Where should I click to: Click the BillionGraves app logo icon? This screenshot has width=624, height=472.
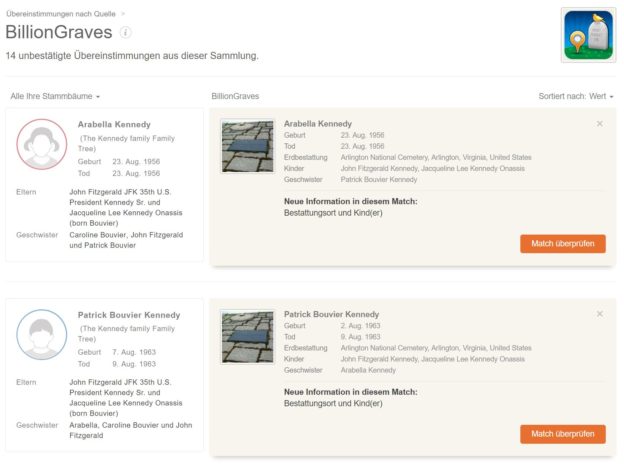coord(588,35)
